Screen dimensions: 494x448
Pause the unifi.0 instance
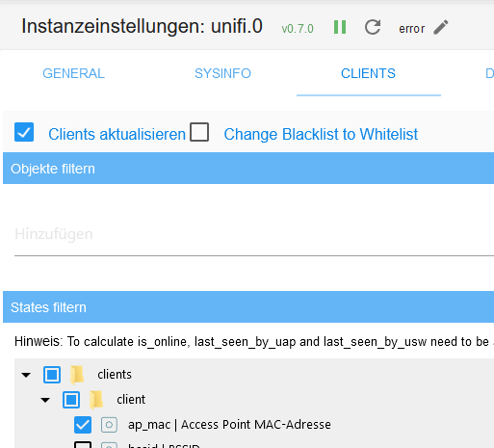[x=340, y=27]
